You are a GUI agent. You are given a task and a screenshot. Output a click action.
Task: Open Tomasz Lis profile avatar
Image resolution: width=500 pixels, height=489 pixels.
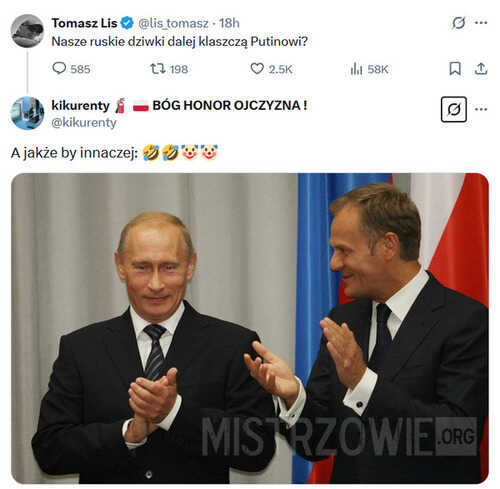[27, 31]
